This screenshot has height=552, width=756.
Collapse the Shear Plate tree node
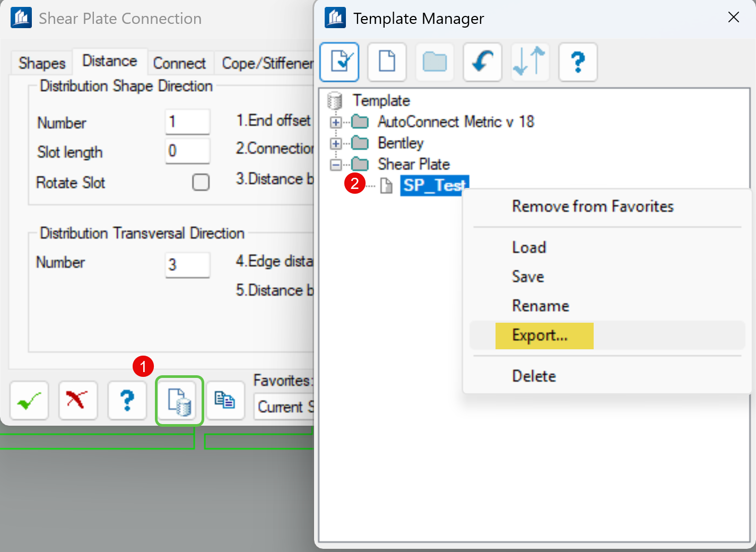click(x=335, y=165)
